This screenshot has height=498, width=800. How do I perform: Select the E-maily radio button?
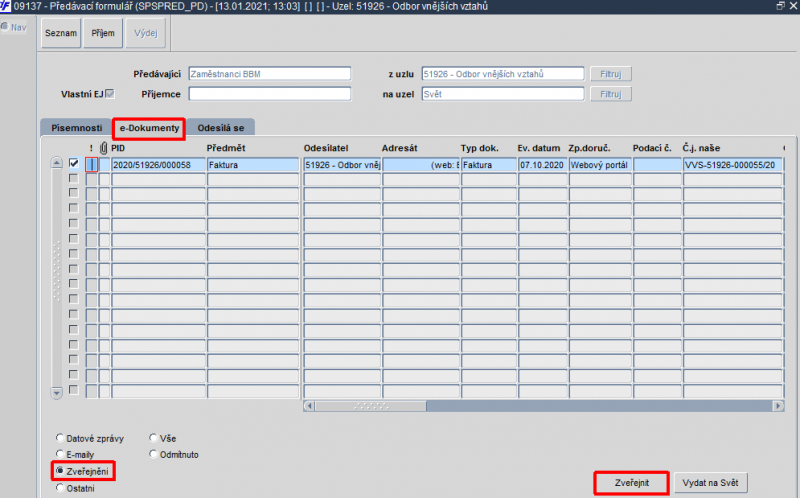tap(60, 454)
